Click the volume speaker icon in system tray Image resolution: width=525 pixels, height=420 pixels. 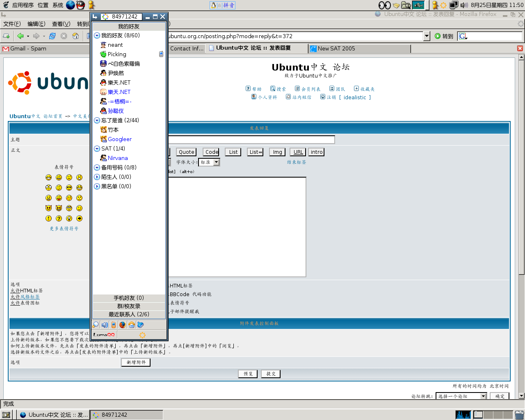(x=464, y=5)
